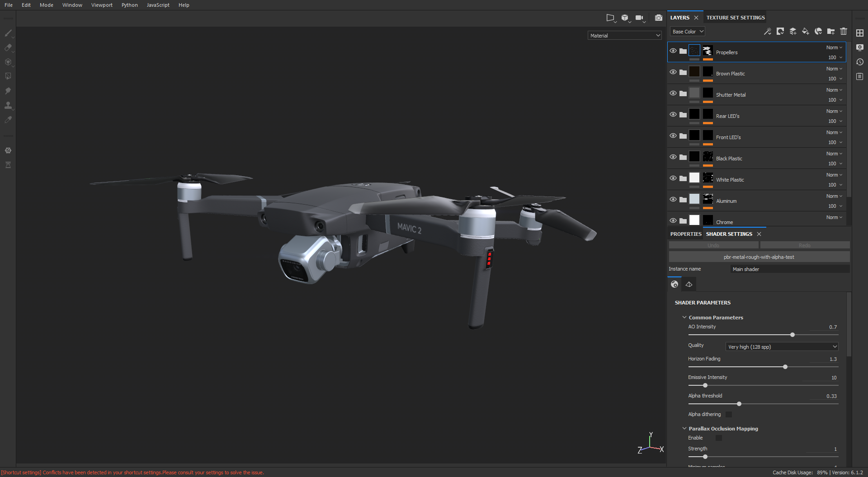868x477 pixels.
Task: Hide the Brown Plastic layer
Action: tap(673, 72)
